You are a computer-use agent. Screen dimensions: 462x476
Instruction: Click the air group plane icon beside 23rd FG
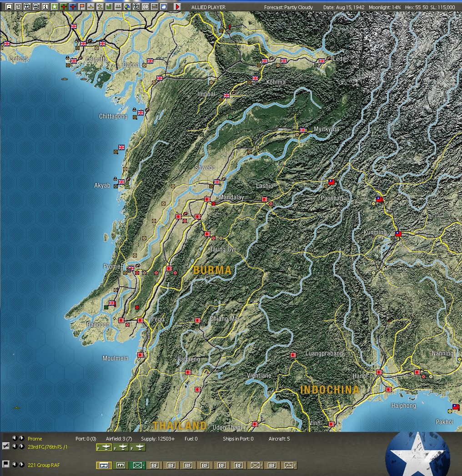(6, 446)
